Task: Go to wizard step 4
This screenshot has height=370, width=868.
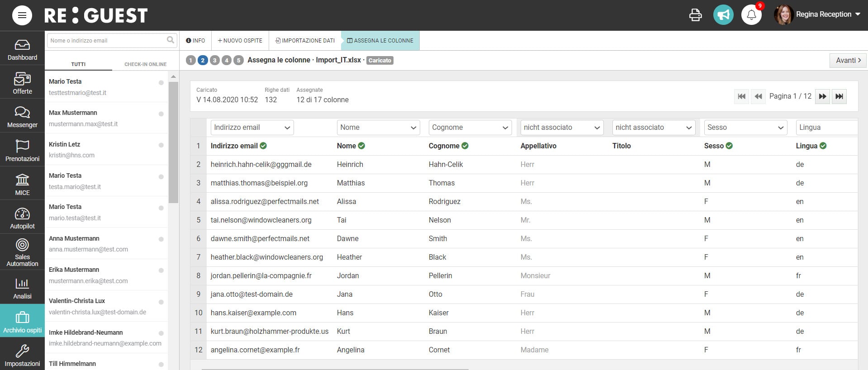Action: coord(227,60)
